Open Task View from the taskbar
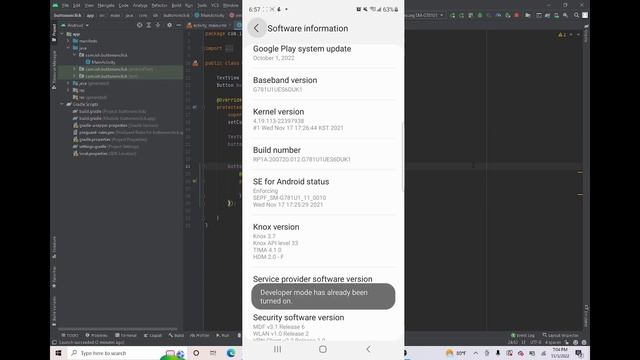 (213, 353)
